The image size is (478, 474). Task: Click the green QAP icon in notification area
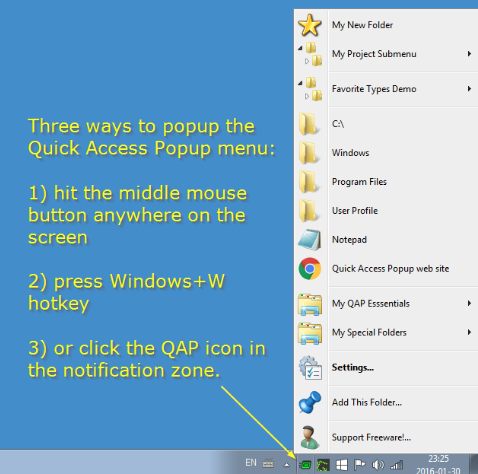coord(305,465)
